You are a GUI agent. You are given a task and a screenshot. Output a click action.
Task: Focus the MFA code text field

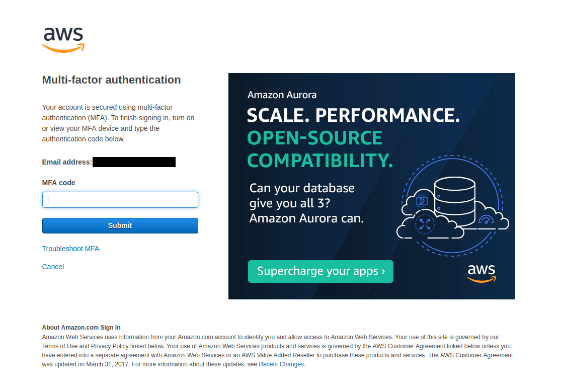(120, 200)
